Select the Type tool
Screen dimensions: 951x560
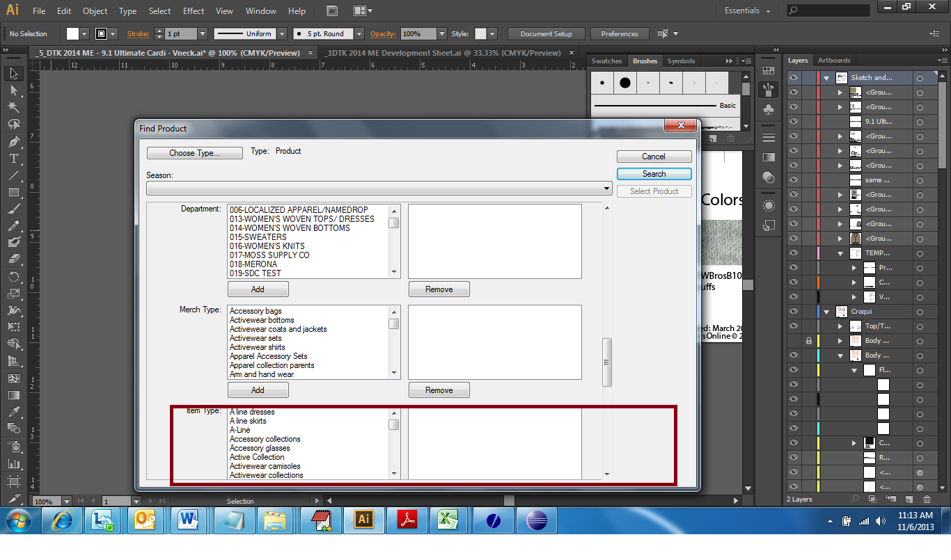click(13, 159)
